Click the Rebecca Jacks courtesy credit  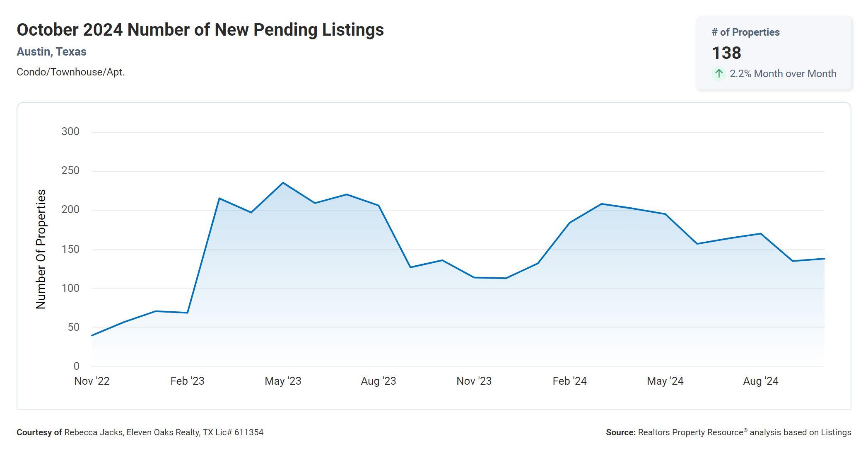pyautogui.click(x=140, y=432)
